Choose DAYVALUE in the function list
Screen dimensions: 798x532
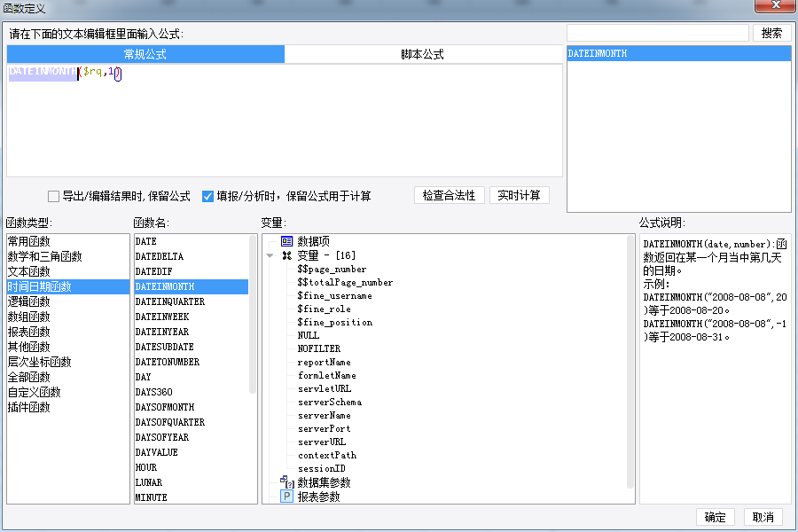(192, 452)
